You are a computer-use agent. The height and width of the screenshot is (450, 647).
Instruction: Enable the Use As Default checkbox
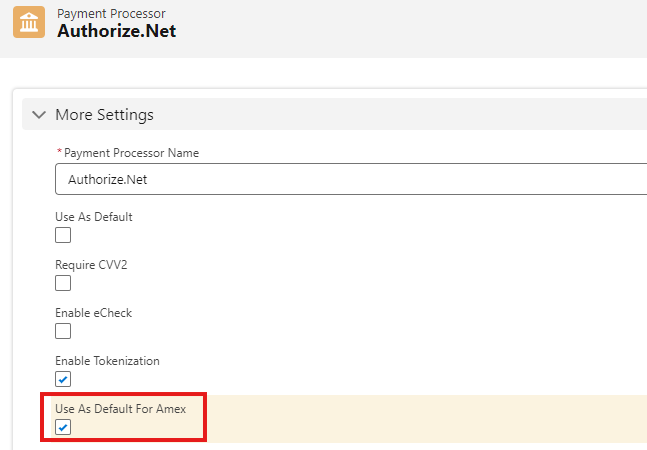pyautogui.click(x=63, y=235)
